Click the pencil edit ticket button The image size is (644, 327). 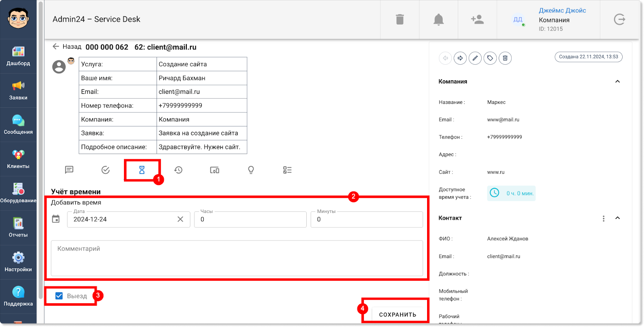tap(475, 58)
